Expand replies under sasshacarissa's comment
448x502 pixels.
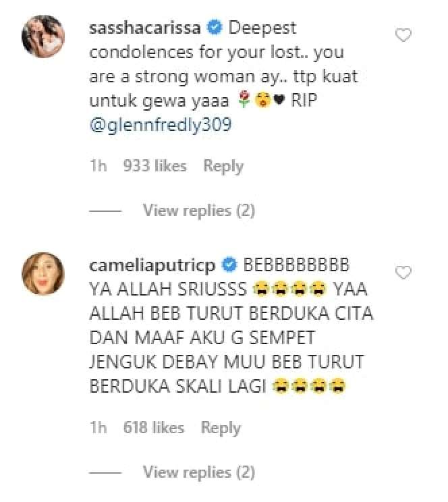[x=198, y=211]
